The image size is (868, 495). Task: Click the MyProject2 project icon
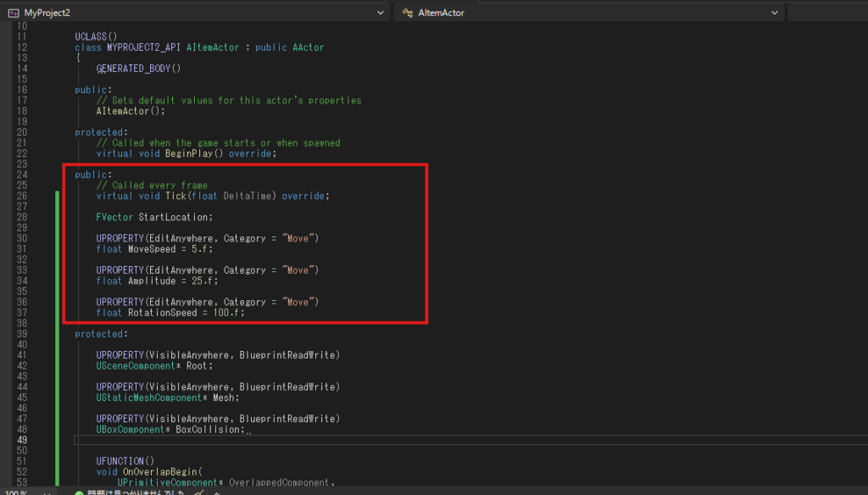[x=13, y=13]
